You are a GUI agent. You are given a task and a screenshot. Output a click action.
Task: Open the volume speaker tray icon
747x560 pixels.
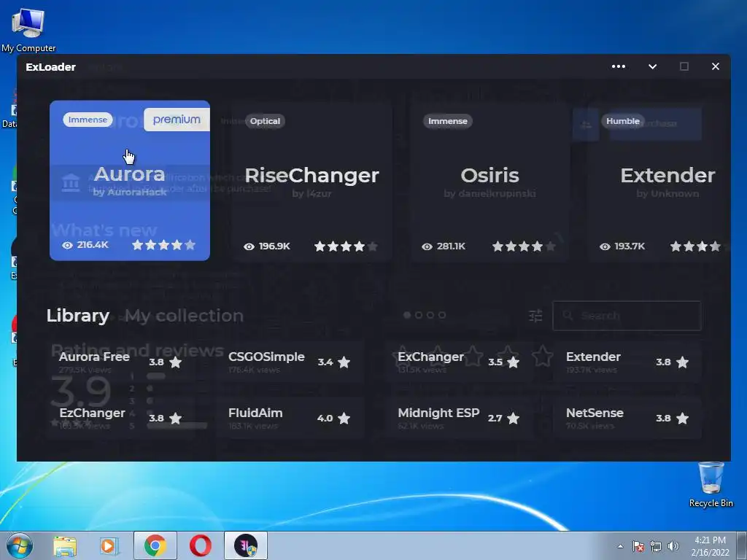pyautogui.click(x=673, y=546)
